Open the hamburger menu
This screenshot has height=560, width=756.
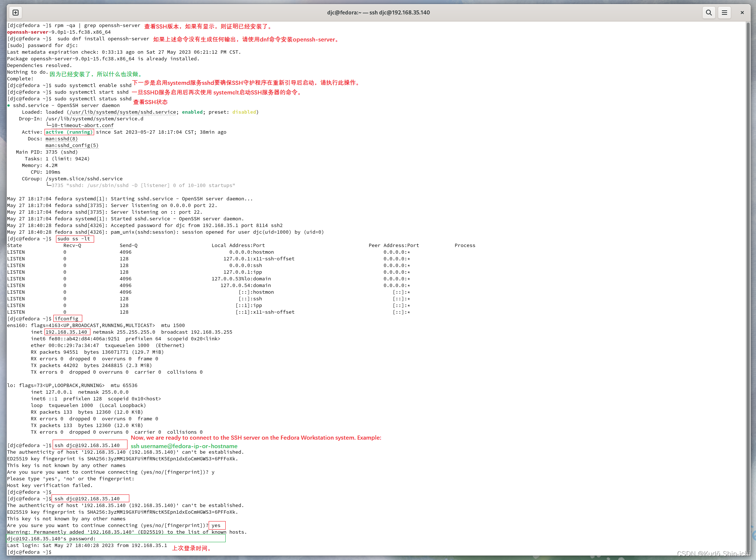click(724, 13)
